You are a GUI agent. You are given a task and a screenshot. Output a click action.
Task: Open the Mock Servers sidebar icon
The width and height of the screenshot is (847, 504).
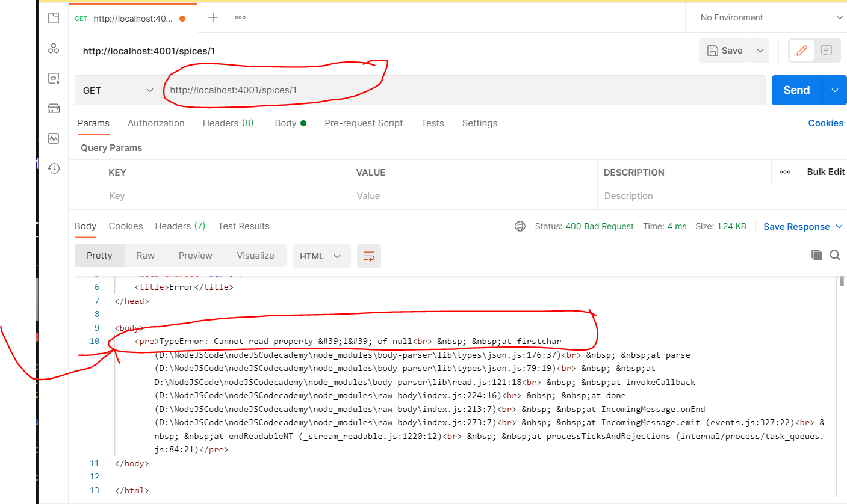[x=54, y=108]
